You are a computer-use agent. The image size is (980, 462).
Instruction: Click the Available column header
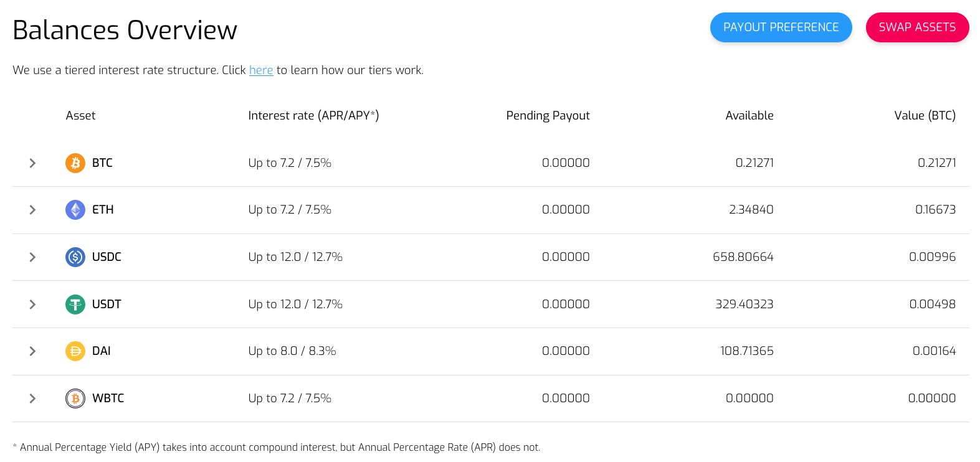click(749, 116)
